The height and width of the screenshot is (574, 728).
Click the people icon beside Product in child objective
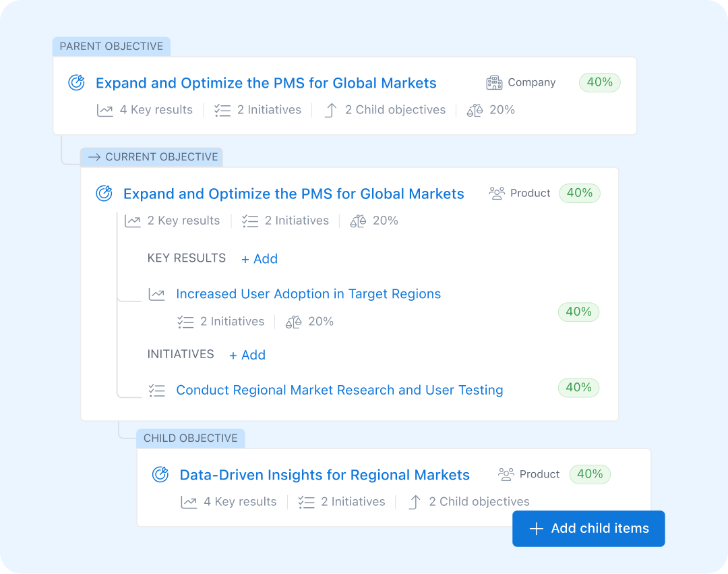tap(506, 474)
